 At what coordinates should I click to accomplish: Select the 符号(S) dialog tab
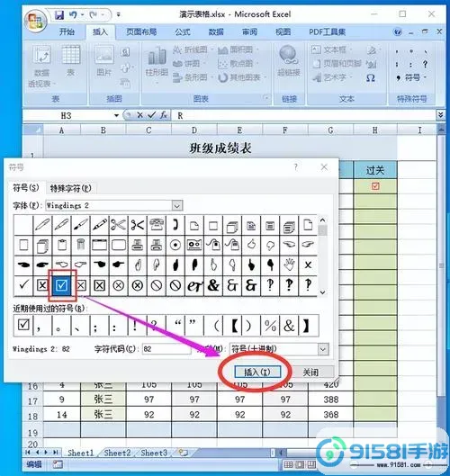point(26,188)
